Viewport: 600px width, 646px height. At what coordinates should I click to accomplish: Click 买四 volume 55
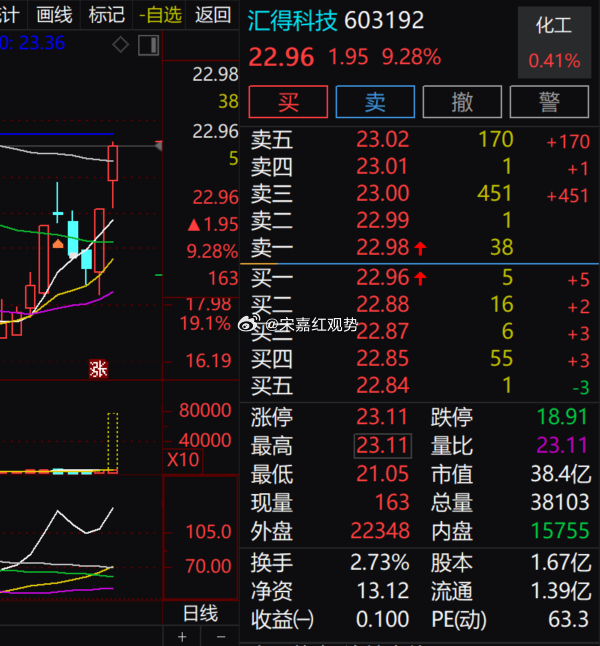tap(502, 358)
